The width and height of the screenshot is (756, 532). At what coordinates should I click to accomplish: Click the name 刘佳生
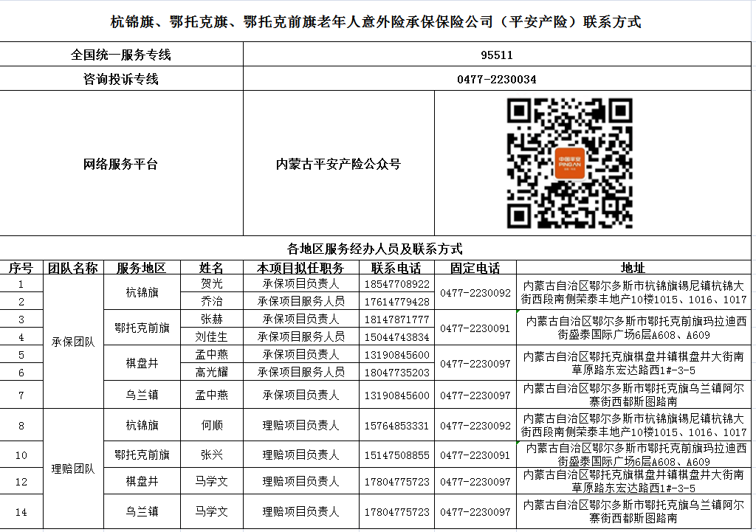212,336
